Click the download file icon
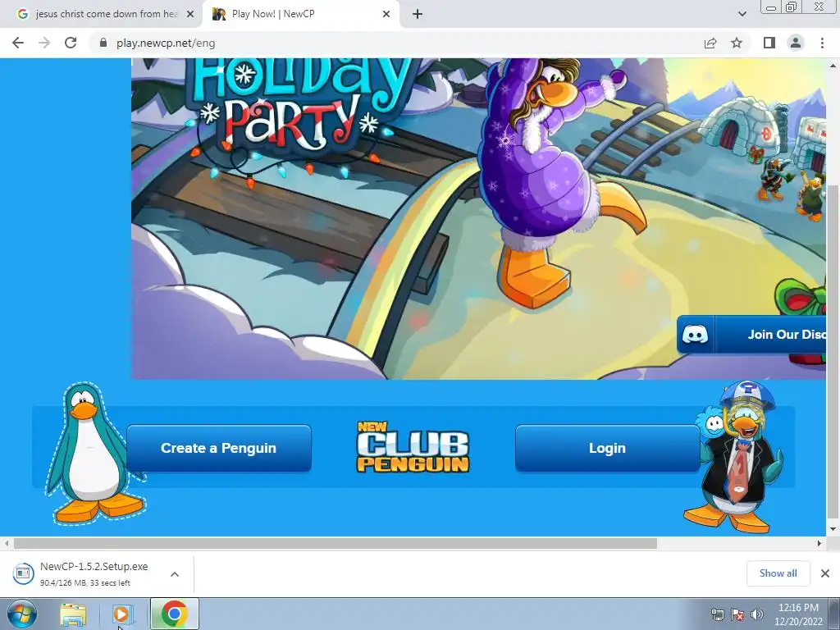Viewport: 840px width, 630px height. tap(23, 573)
